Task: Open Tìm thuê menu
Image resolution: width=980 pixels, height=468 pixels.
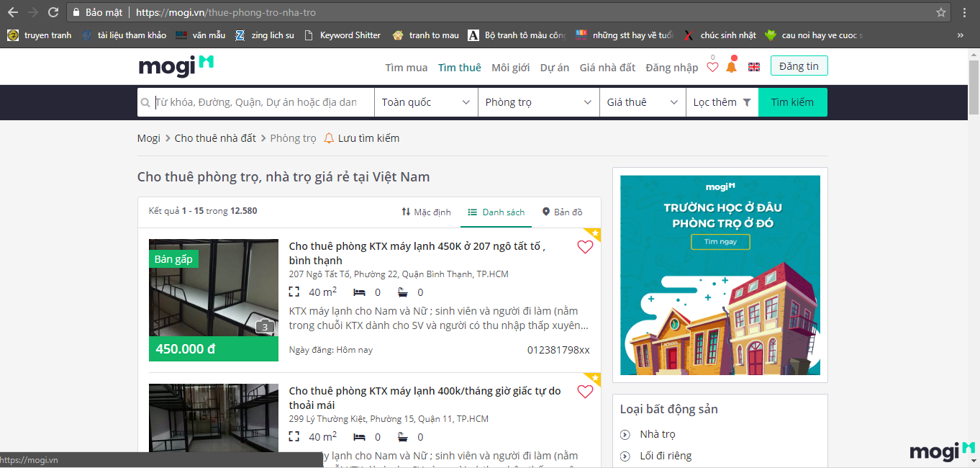Action: 460,67
